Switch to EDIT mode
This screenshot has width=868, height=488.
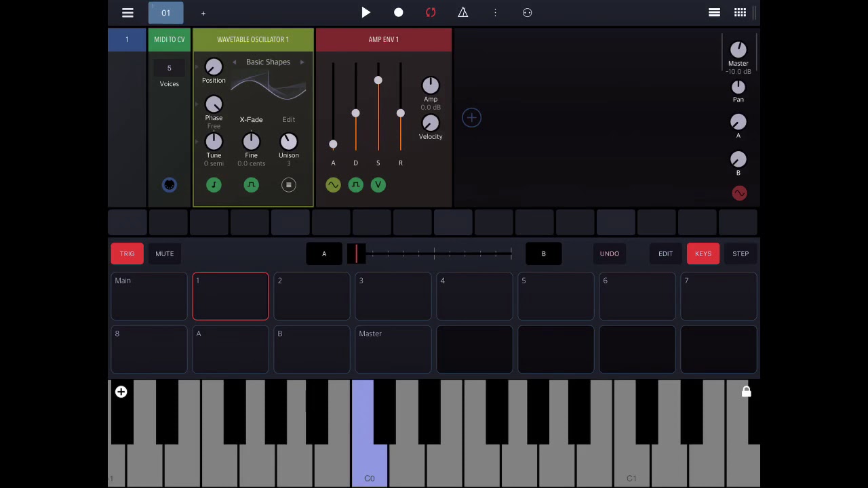pos(665,253)
